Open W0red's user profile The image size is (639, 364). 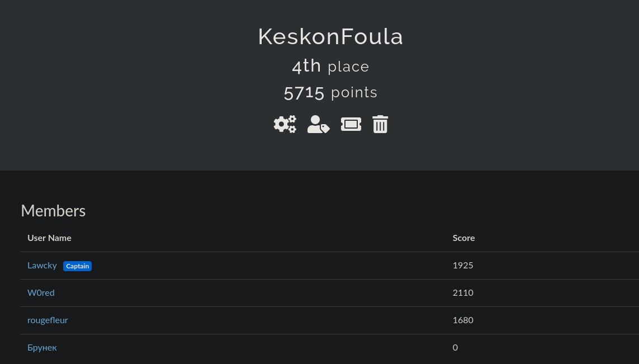41,292
